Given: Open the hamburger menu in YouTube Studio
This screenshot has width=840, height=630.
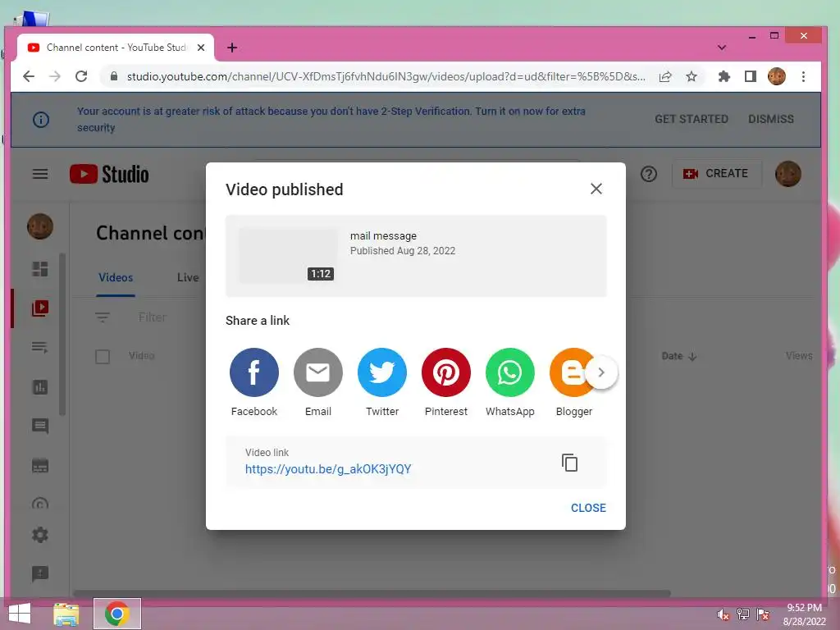Looking at the screenshot, I should [x=40, y=174].
